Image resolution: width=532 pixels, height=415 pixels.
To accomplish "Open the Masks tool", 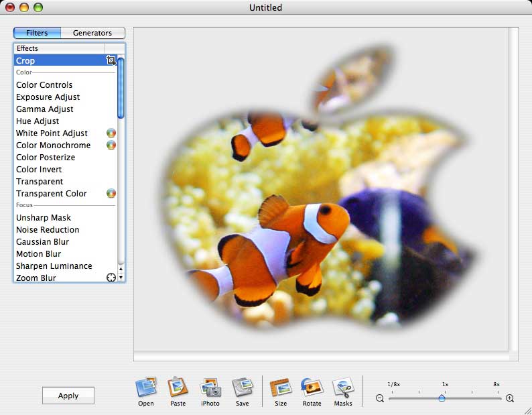I will pyautogui.click(x=343, y=388).
